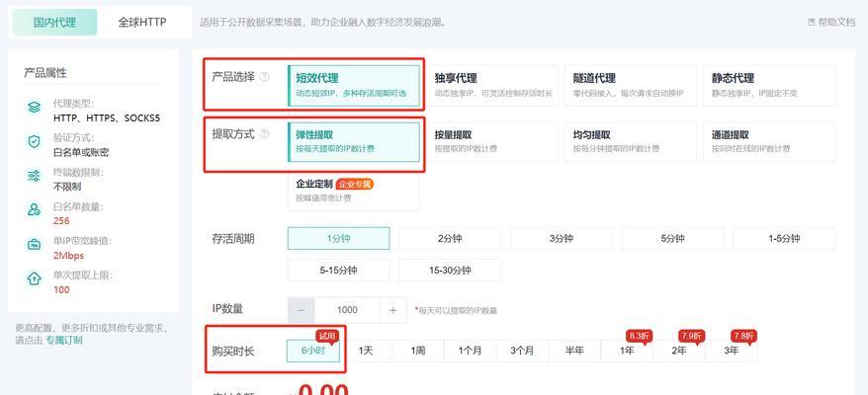The width and height of the screenshot is (868, 395).
Task: Click the 7.9折 discount badge
Action: pos(692,335)
